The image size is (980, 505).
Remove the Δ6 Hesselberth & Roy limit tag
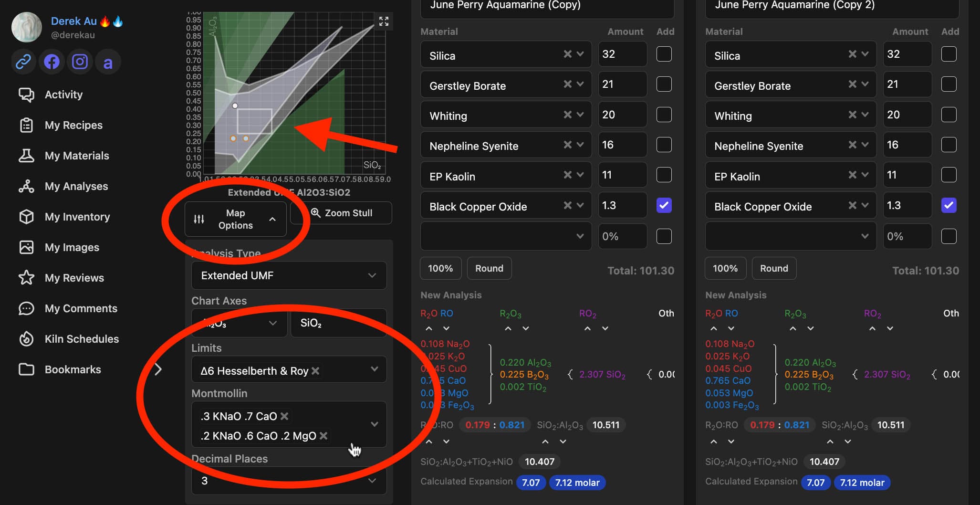pos(315,371)
